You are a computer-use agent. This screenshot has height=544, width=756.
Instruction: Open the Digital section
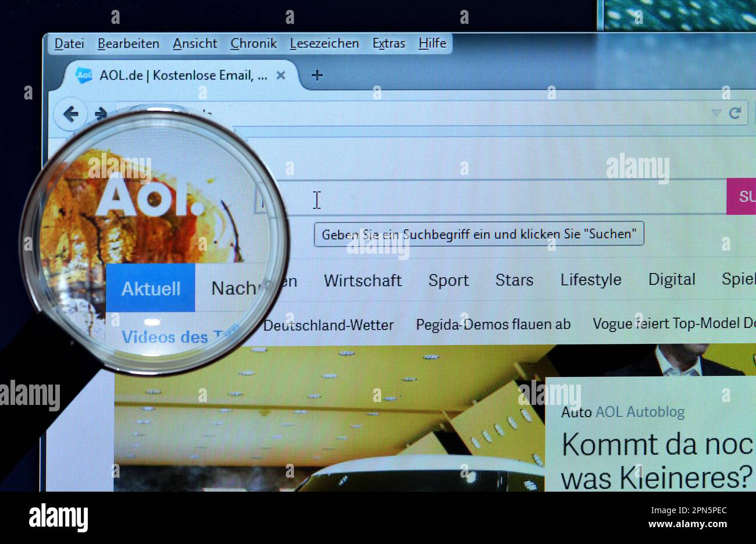coord(672,280)
